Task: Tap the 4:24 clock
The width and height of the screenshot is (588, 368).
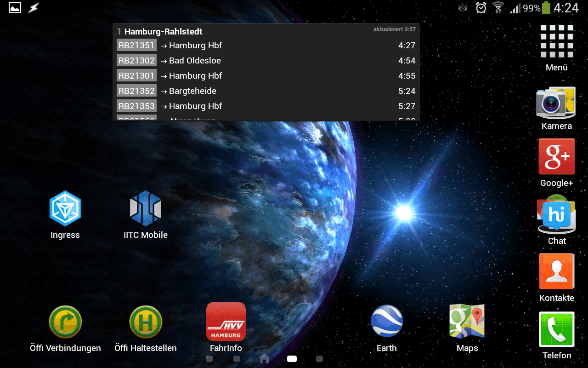Action: click(x=566, y=8)
